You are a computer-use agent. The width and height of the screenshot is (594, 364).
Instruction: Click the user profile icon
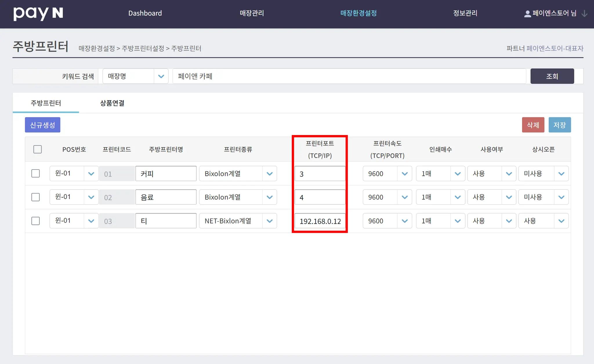tap(527, 14)
